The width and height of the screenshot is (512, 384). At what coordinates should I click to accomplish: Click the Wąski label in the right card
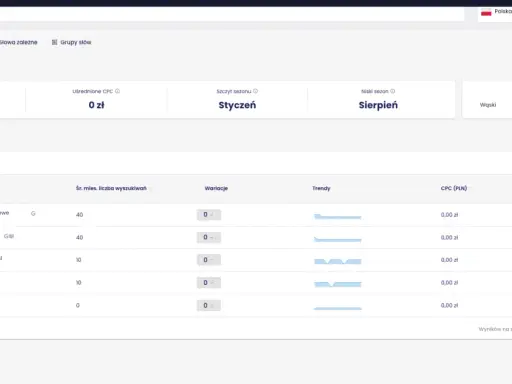pos(488,105)
